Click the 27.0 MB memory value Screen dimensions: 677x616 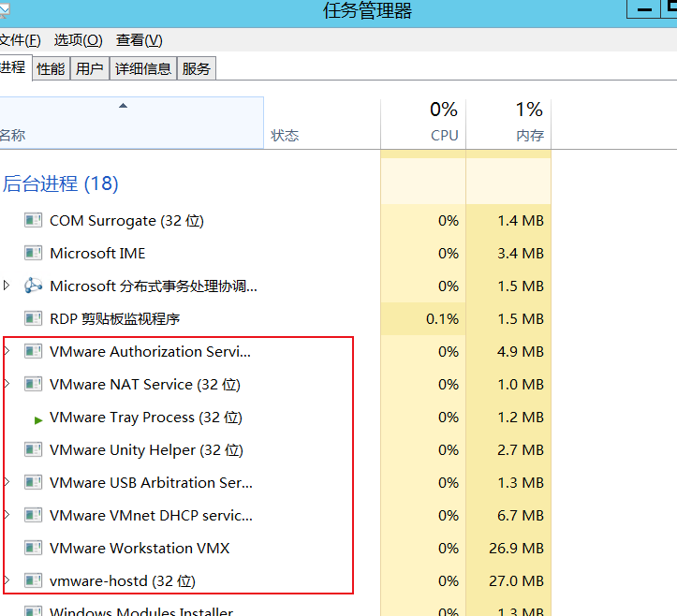[x=516, y=581]
